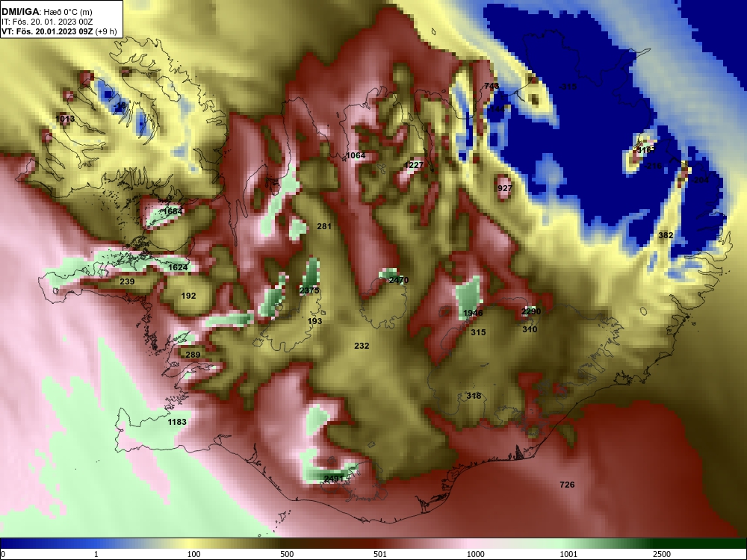Click the 192 value label
Image resolution: width=747 pixels, height=560 pixels.
(x=189, y=296)
